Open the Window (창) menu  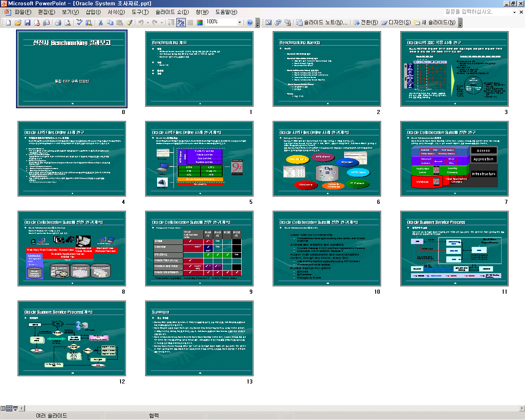(x=202, y=12)
